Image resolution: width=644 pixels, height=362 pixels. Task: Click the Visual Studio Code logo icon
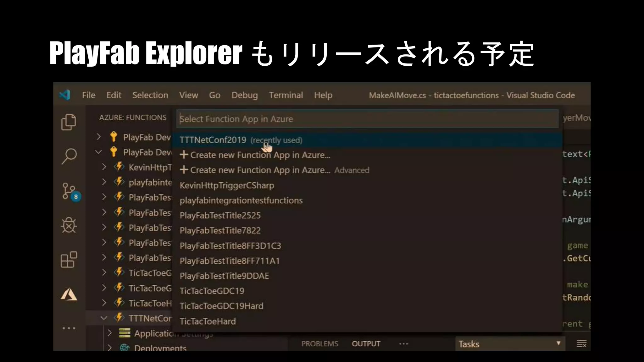point(65,95)
